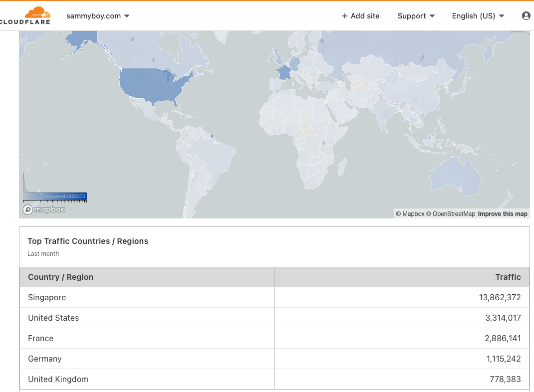Open the Improve this map link
The width and height of the screenshot is (534, 392).
tap(502, 214)
